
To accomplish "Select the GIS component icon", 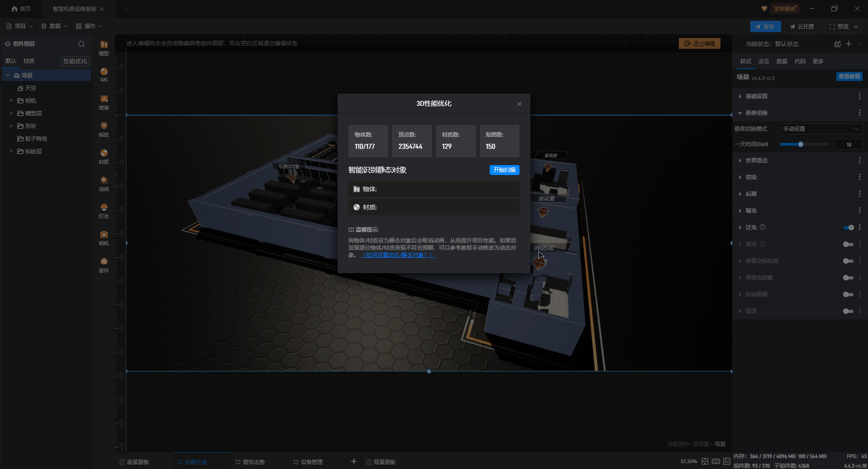I will [x=104, y=74].
